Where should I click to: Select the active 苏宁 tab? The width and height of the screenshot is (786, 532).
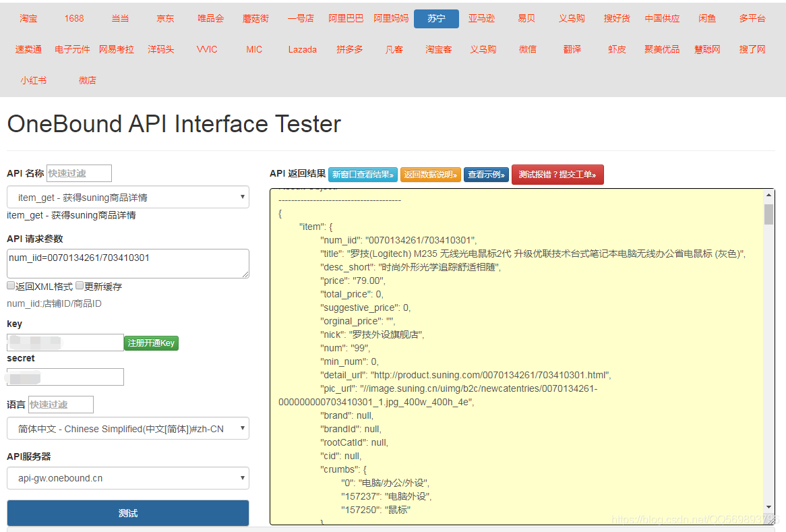pyautogui.click(x=436, y=19)
